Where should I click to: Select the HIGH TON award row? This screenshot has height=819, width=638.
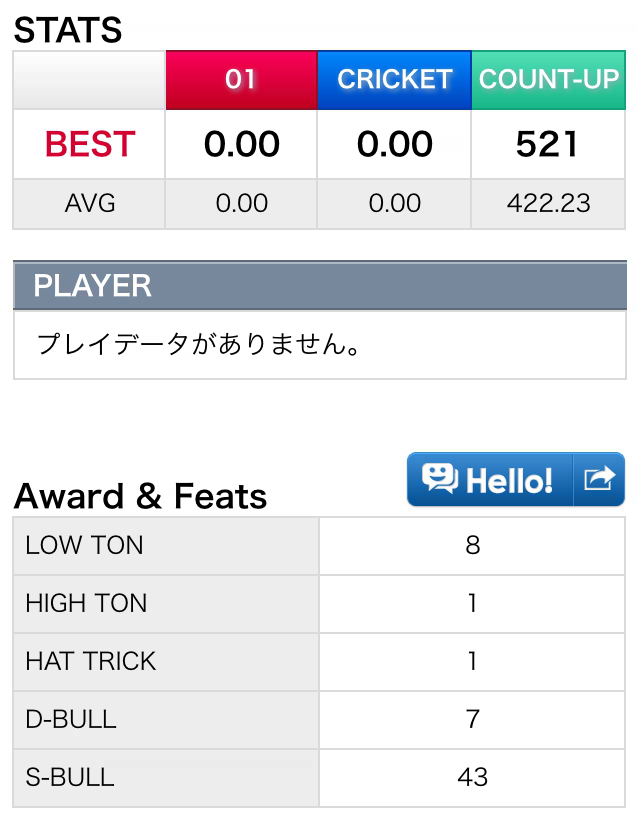point(319,604)
